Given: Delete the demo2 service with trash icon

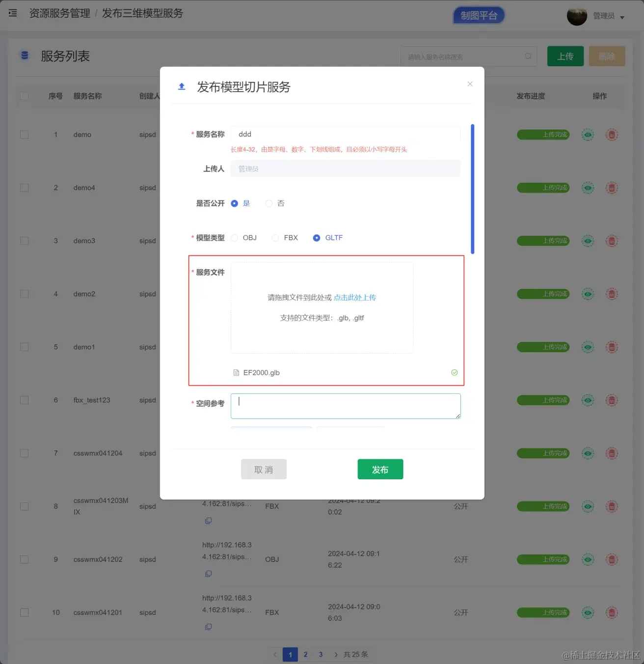Looking at the screenshot, I should click(x=612, y=294).
